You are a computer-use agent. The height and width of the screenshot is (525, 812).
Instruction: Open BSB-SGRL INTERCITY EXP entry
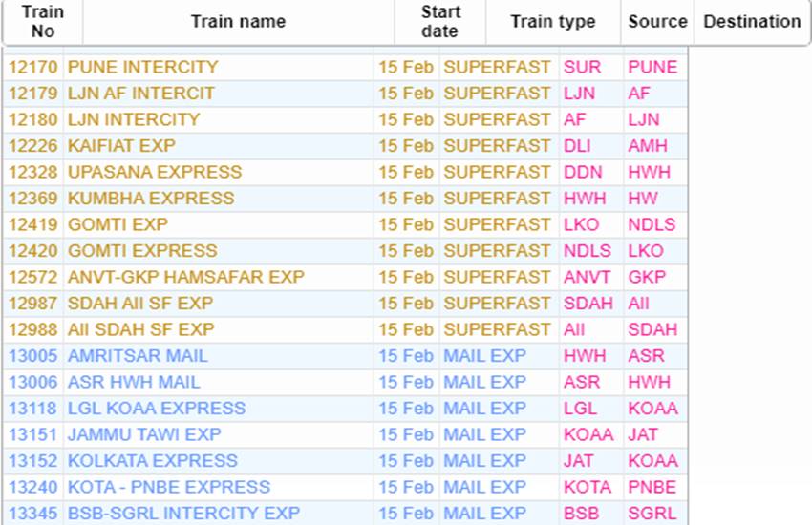tap(183, 514)
